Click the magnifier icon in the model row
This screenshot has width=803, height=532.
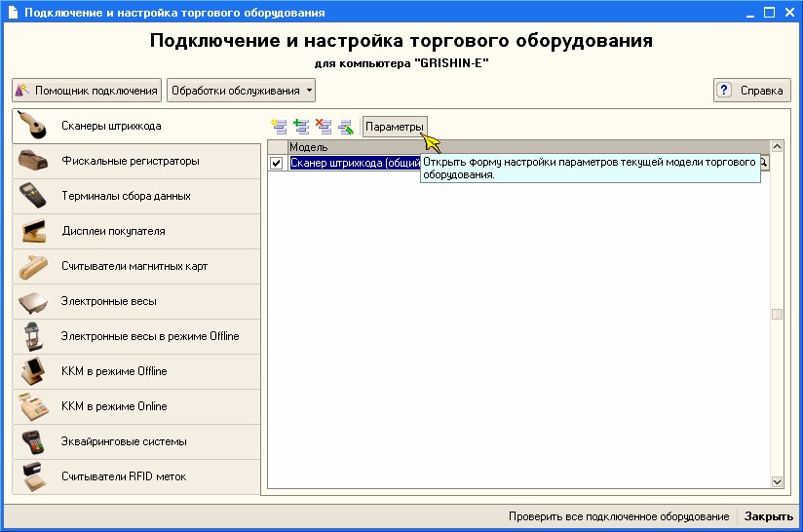point(764,163)
